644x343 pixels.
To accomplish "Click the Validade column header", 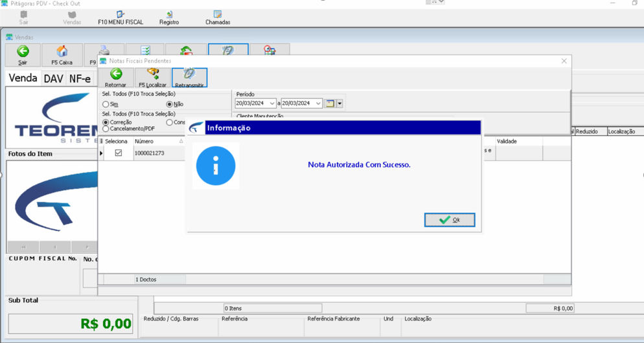I will coord(519,141).
